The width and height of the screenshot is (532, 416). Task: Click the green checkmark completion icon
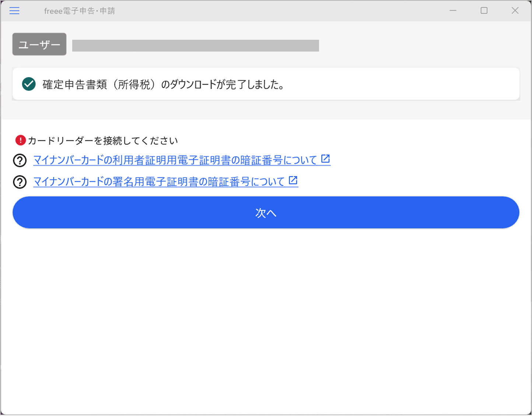point(29,84)
